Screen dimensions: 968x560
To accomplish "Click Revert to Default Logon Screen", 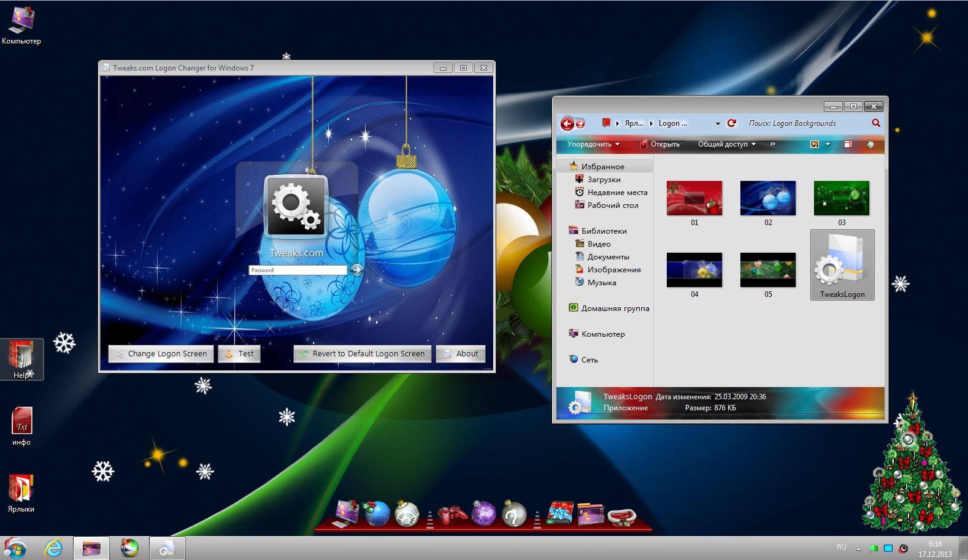I will pos(363,354).
